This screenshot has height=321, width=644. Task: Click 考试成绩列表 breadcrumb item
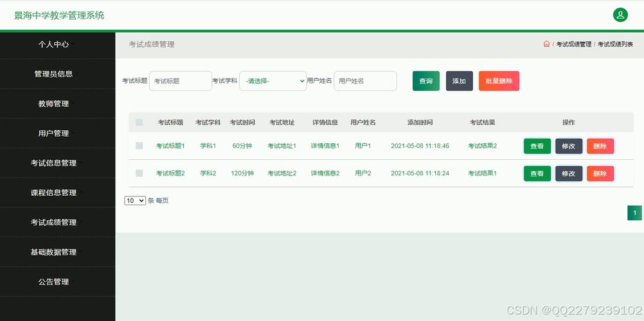point(615,44)
